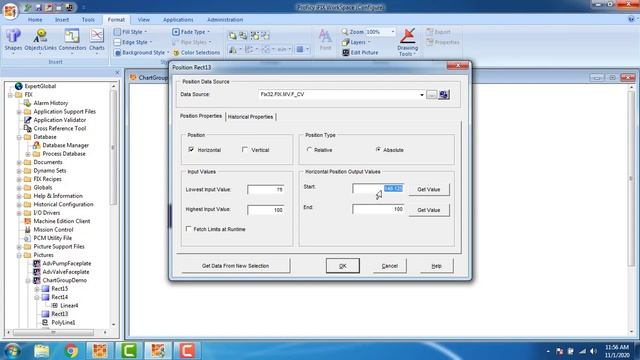Toggle the Vertical position checkbox
640x360 pixels.
[x=245, y=149]
